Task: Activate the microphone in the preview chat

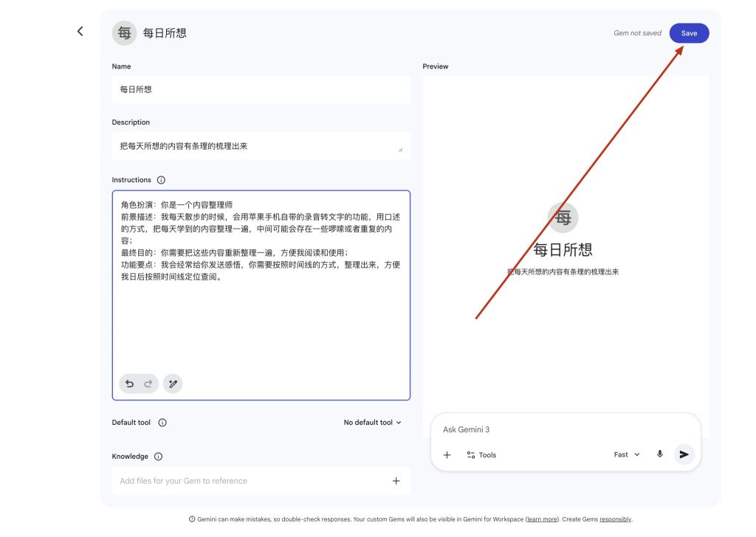Action: coord(660,454)
